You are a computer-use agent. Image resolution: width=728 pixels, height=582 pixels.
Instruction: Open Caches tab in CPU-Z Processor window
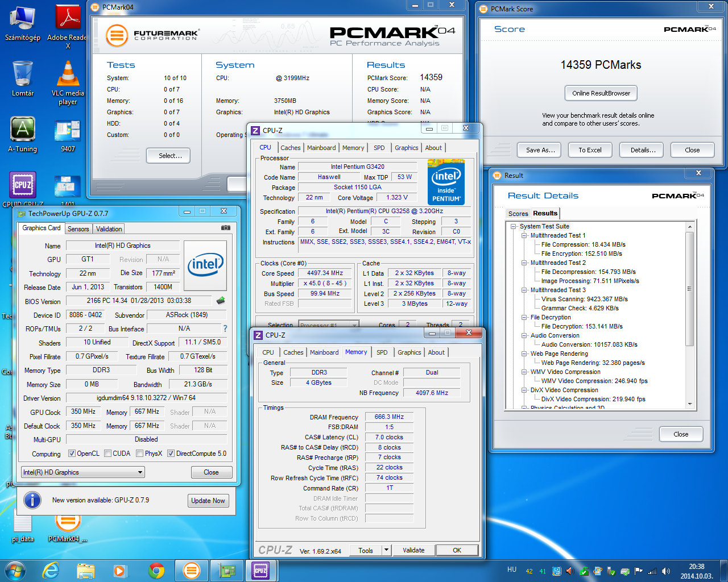291,148
